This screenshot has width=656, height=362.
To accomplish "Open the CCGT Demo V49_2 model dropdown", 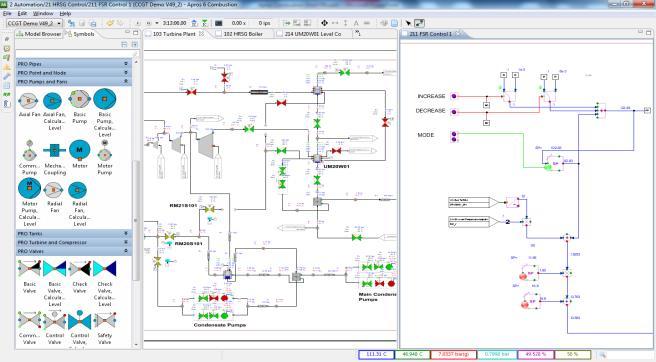I will [x=35, y=23].
